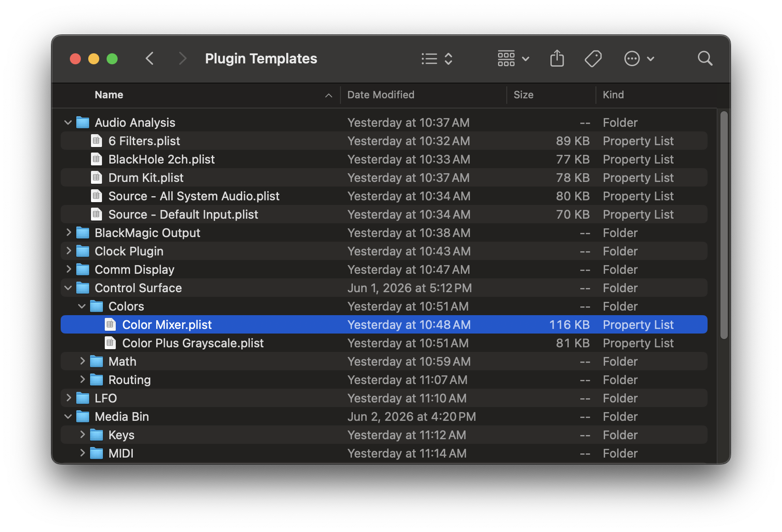Open the list view switcher

click(437, 59)
